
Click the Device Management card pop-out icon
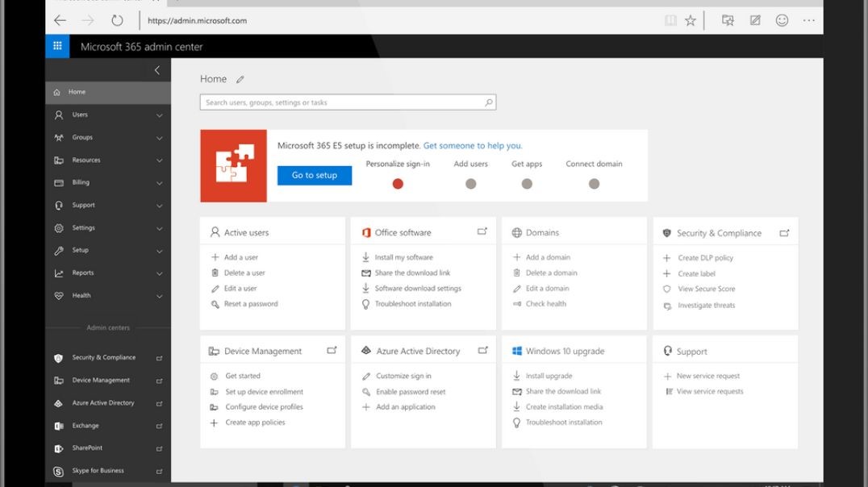[332, 351]
